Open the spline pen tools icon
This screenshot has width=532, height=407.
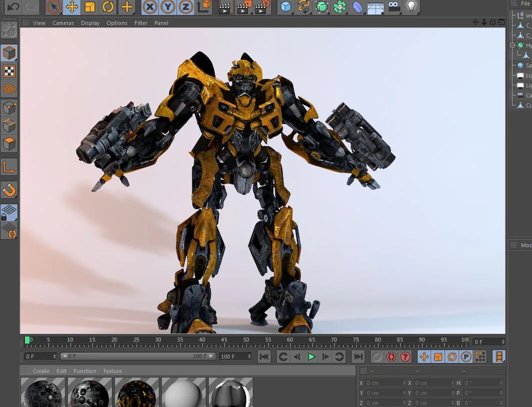pos(304,7)
